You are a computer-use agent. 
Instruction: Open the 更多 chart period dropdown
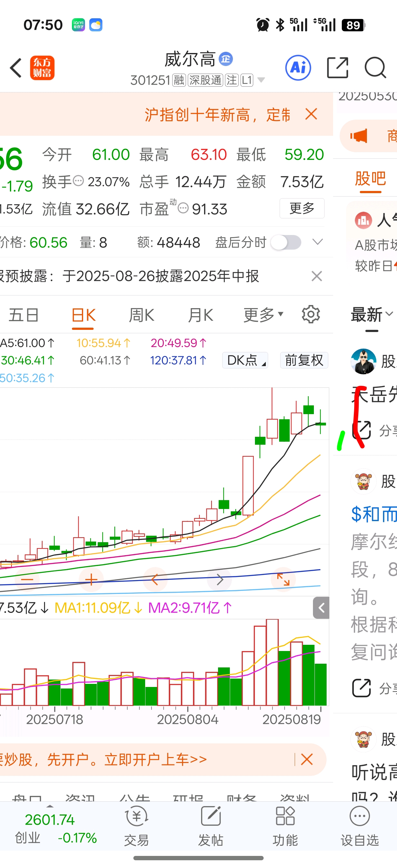point(263,315)
